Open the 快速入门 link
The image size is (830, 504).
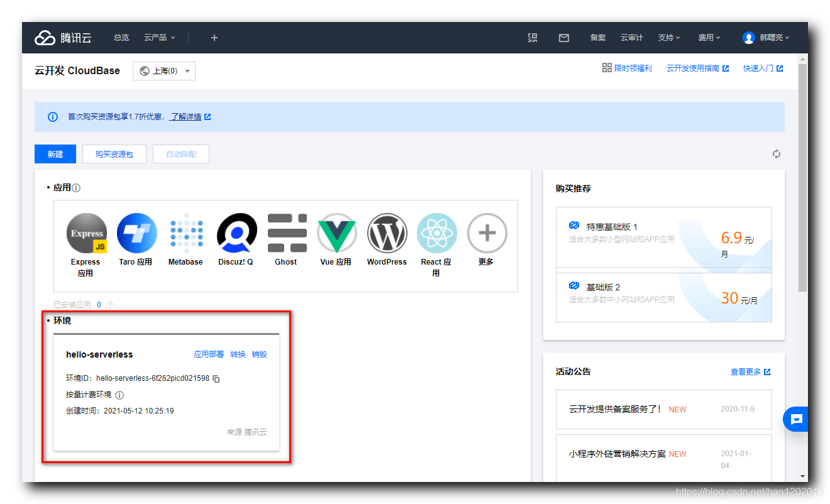point(763,68)
